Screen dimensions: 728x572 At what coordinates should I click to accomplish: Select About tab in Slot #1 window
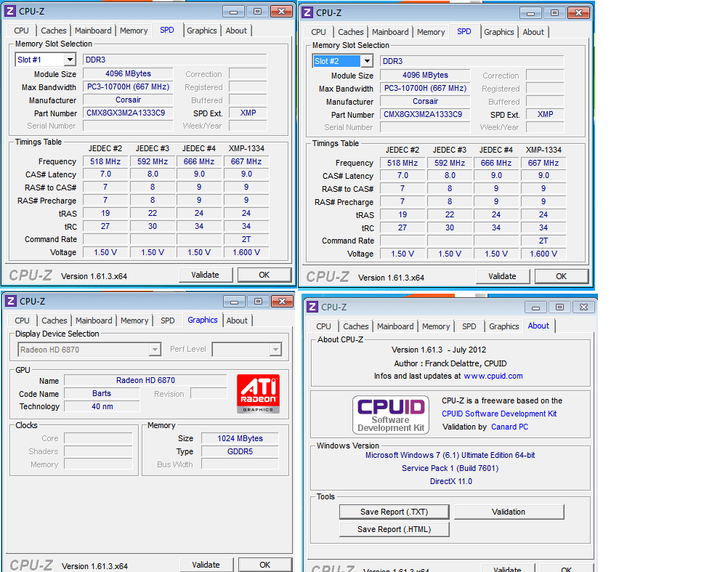[x=236, y=31]
